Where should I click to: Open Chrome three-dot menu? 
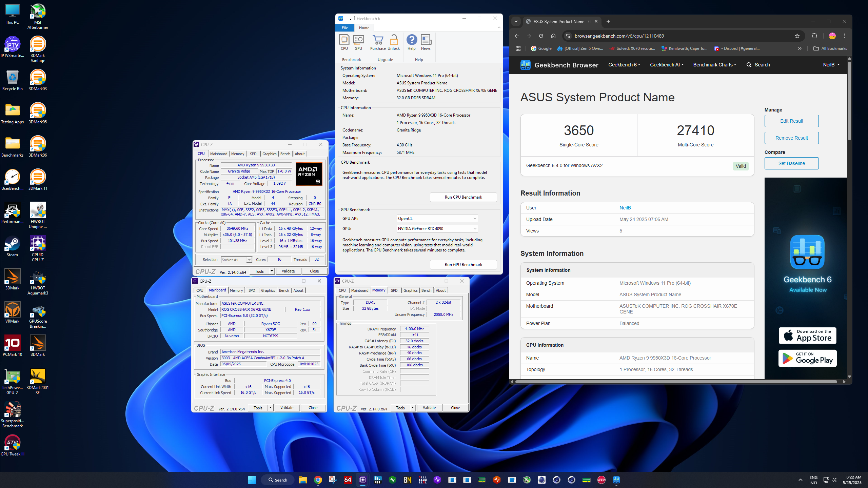pyautogui.click(x=845, y=36)
